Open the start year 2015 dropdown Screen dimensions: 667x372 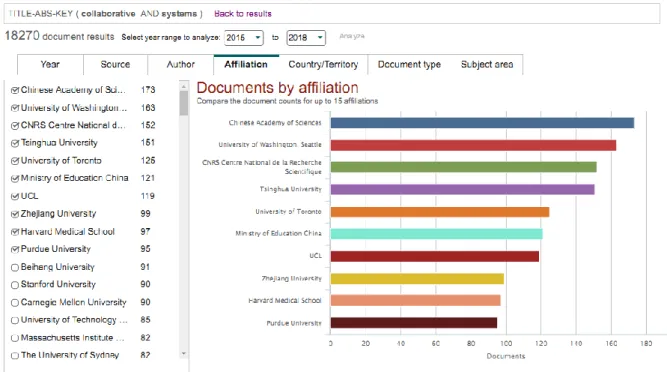244,38
